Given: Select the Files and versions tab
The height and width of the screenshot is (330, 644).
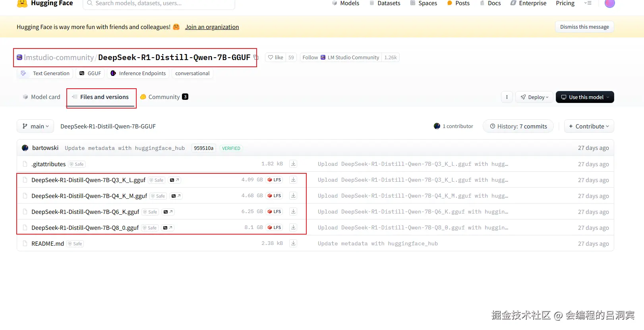Looking at the screenshot, I should pos(101,97).
